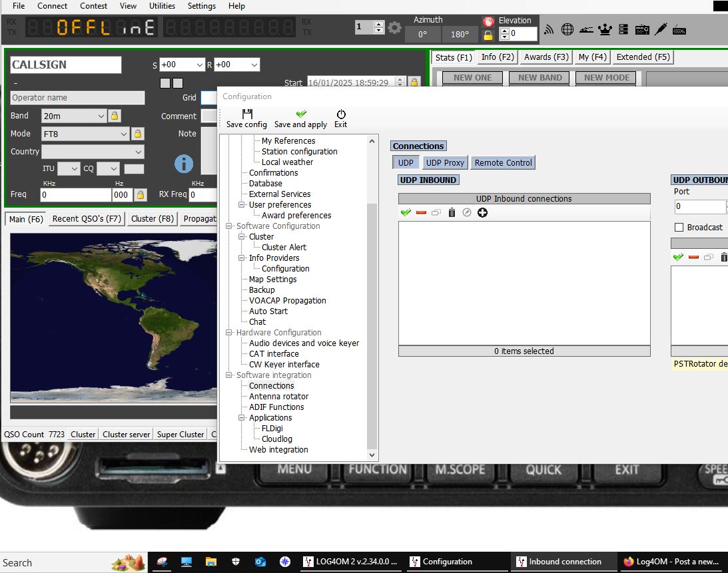Click the red stop-hand rotator icon
Viewport: 728px width, 573px height.
point(488,21)
